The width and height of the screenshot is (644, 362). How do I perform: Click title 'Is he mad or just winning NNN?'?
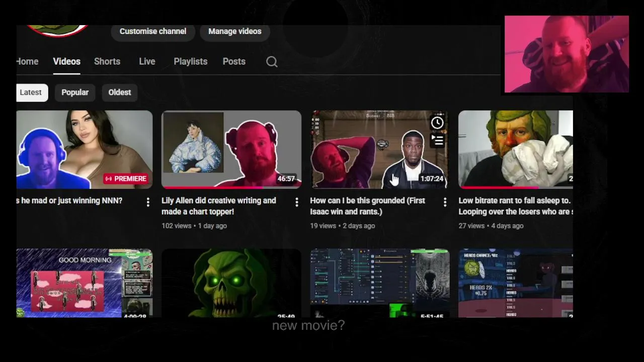[x=69, y=201]
